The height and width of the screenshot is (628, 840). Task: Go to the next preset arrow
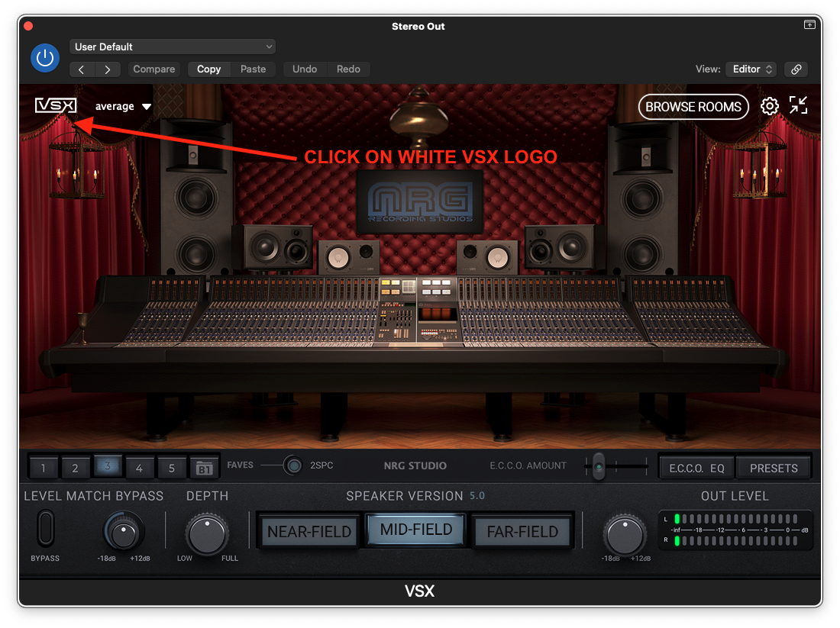click(108, 69)
